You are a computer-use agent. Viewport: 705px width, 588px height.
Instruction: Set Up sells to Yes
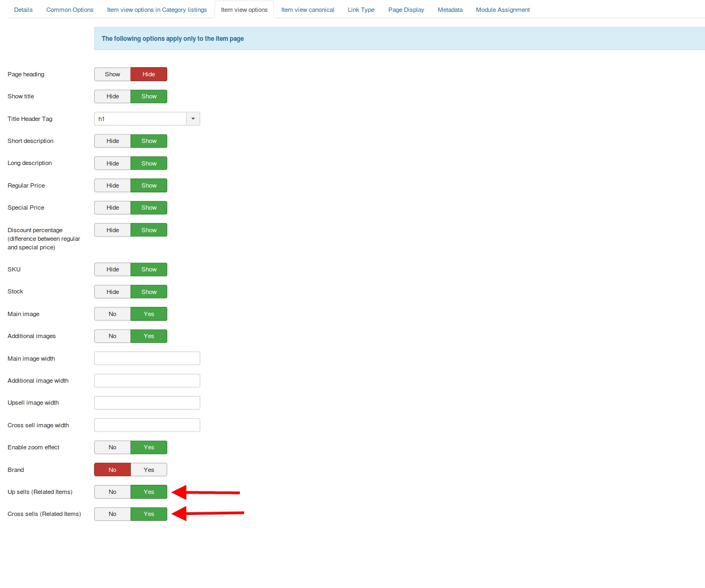point(149,492)
